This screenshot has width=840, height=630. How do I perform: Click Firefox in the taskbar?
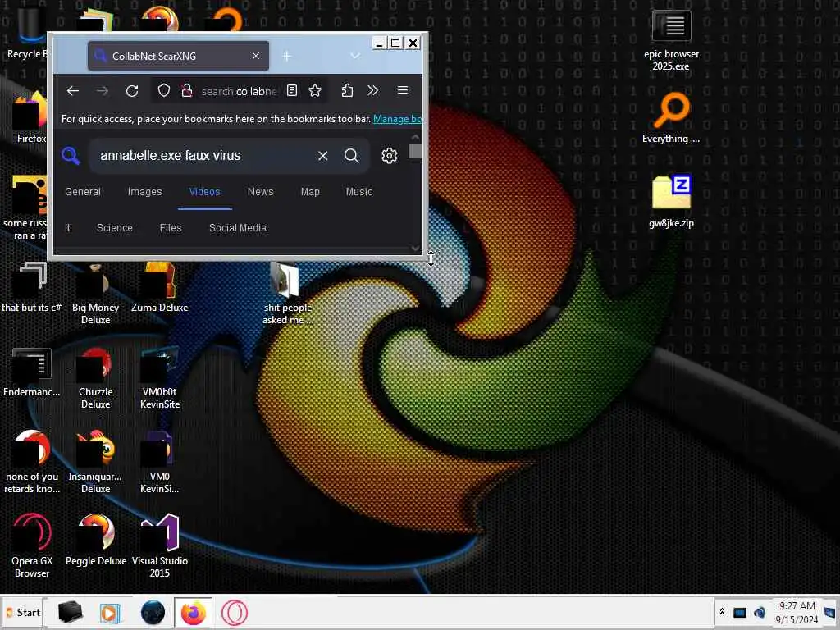coord(194,612)
